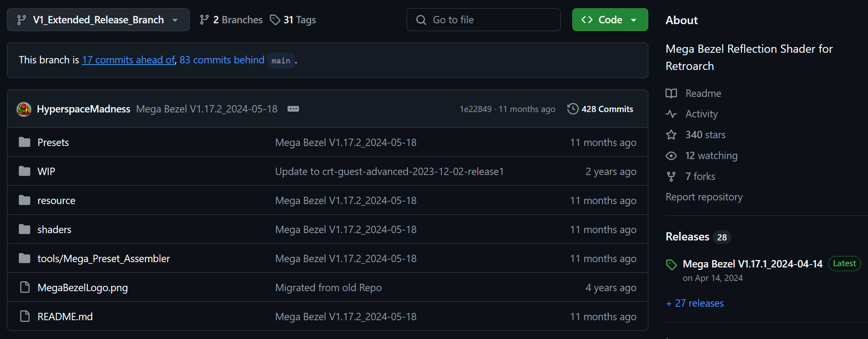Open the Presets row commit message link
This screenshot has height=339, width=868.
click(346, 142)
